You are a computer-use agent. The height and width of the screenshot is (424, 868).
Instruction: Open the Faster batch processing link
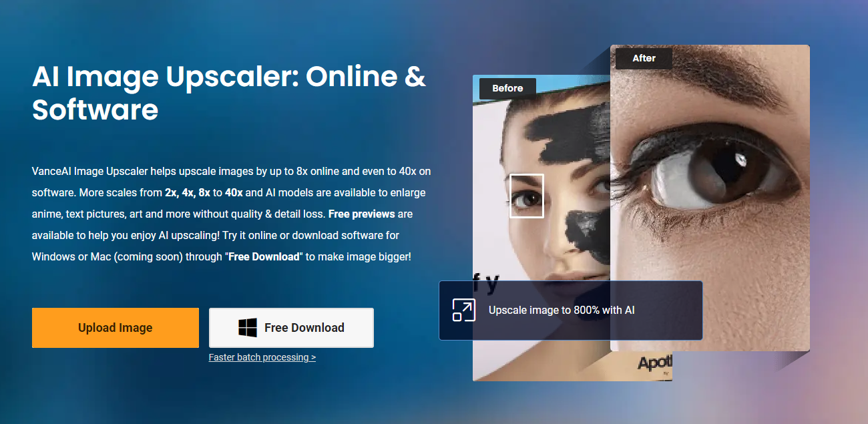(x=262, y=357)
